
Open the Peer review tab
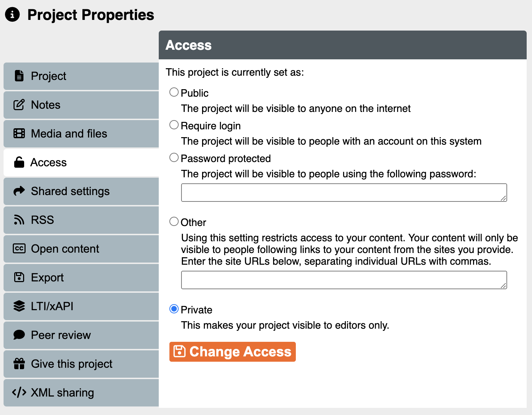coord(81,335)
